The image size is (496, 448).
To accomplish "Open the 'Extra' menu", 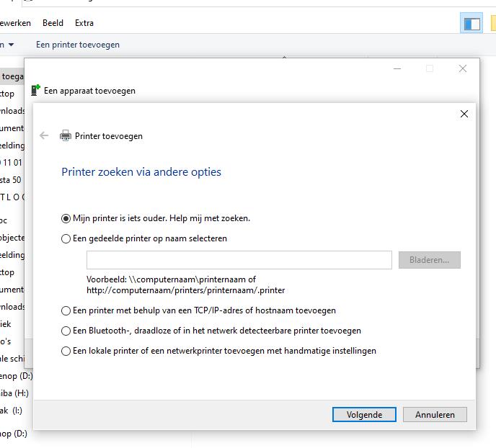I will coord(84,23).
